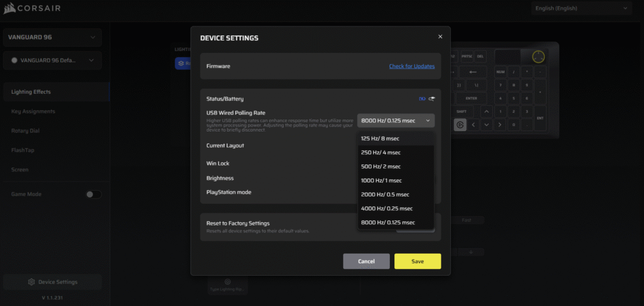
Task: Click the gear icon beside Device Settings
Action: point(31,281)
